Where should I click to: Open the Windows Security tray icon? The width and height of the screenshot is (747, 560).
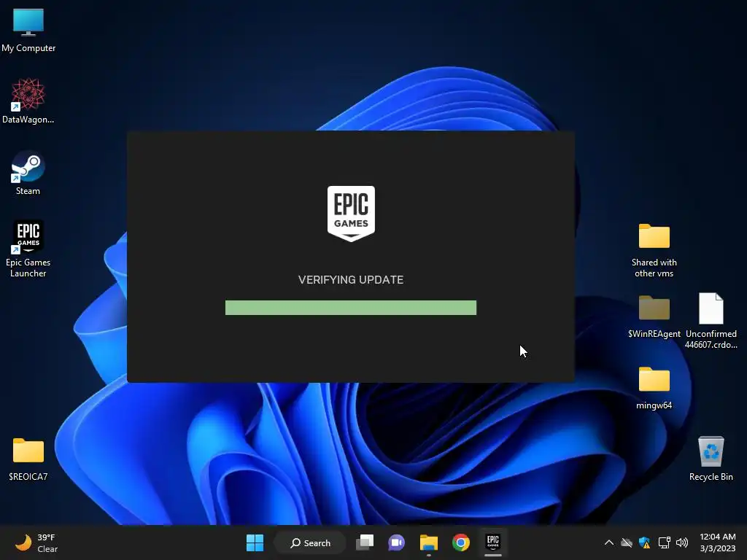pyautogui.click(x=645, y=542)
